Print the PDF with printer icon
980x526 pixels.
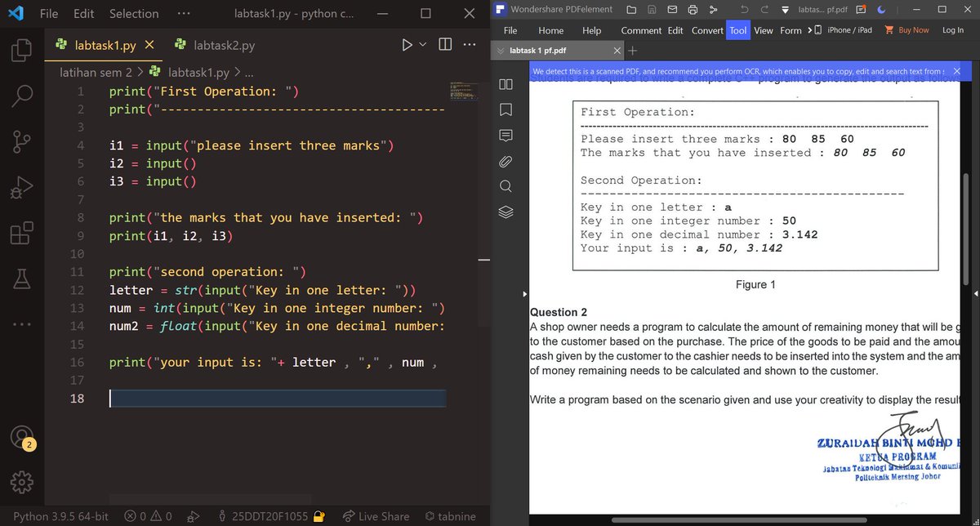point(693,9)
